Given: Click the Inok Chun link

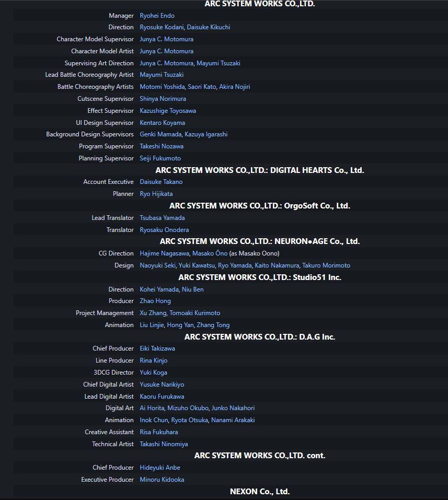Looking at the screenshot, I should (x=154, y=420).
